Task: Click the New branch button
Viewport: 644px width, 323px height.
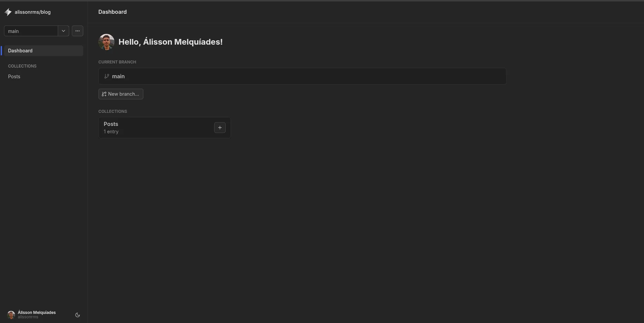Action: 121,94
